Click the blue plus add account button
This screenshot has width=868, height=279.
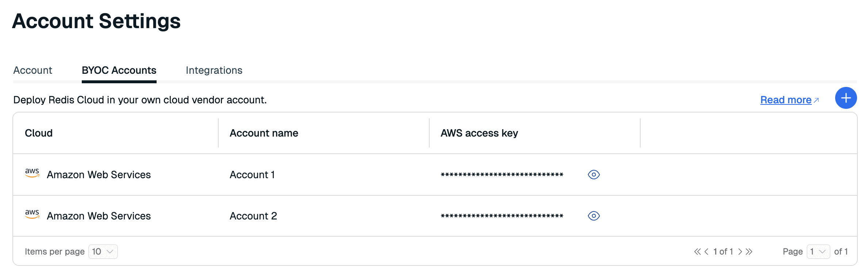[x=846, y=98]
